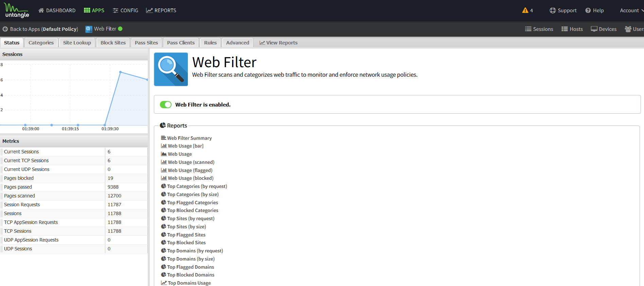The image size is (644, 286).
Task: Open the Block Sites tab
Action: coord(113,43)
